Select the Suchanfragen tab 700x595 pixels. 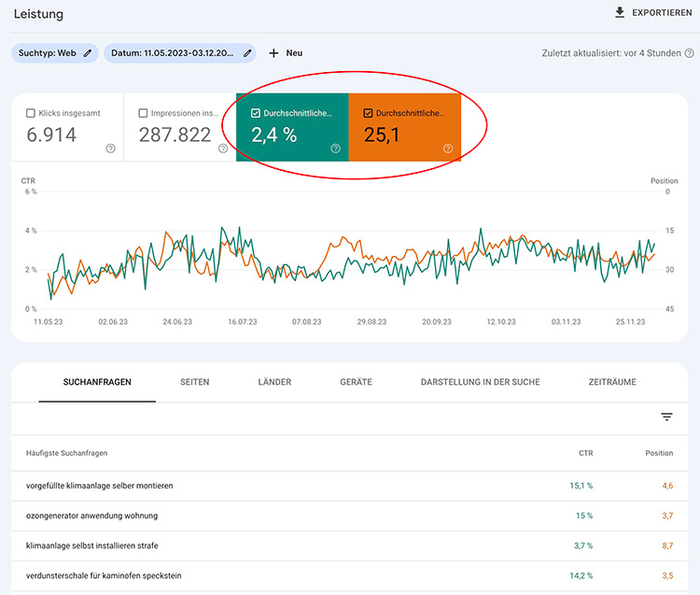point(97,382)
